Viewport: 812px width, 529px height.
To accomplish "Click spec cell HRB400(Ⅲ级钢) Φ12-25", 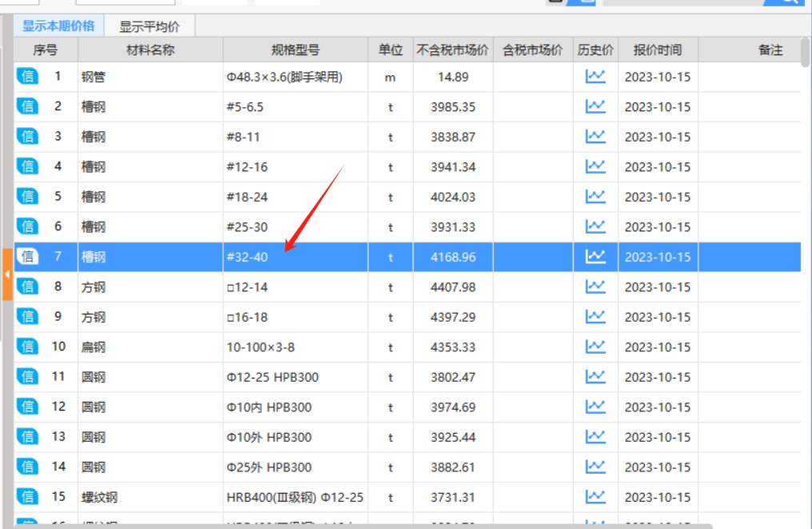I will [x=295, y=498].
